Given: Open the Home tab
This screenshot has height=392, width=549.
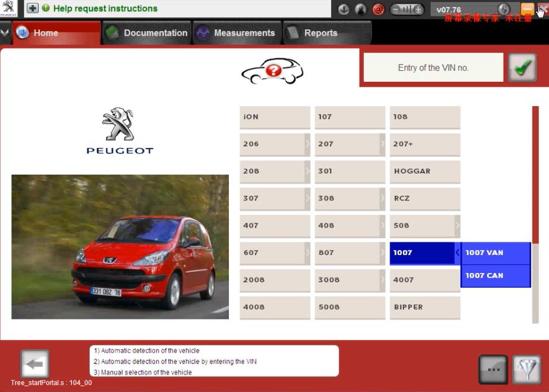Looking at the screenshot, I should (x=56, y=32).
